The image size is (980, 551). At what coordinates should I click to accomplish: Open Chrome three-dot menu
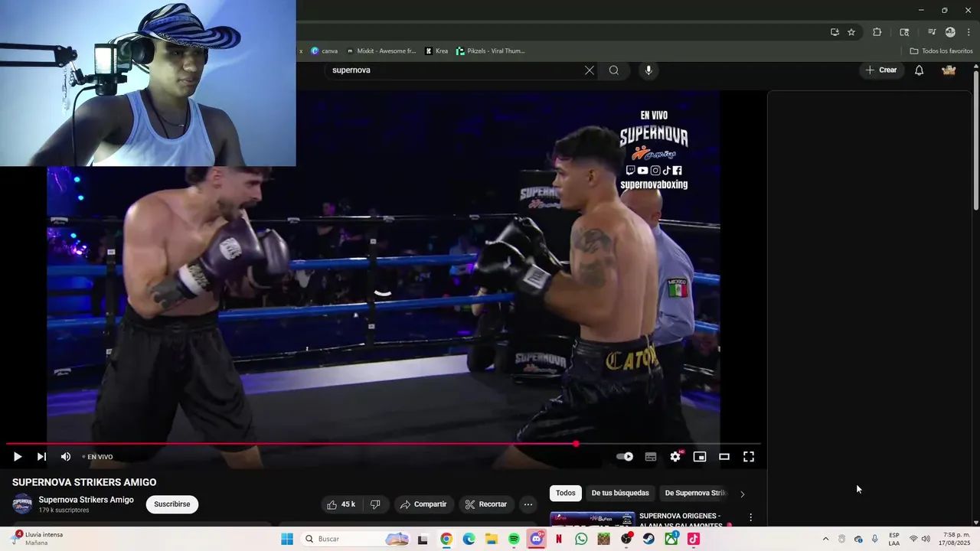(x=969, y=32)
